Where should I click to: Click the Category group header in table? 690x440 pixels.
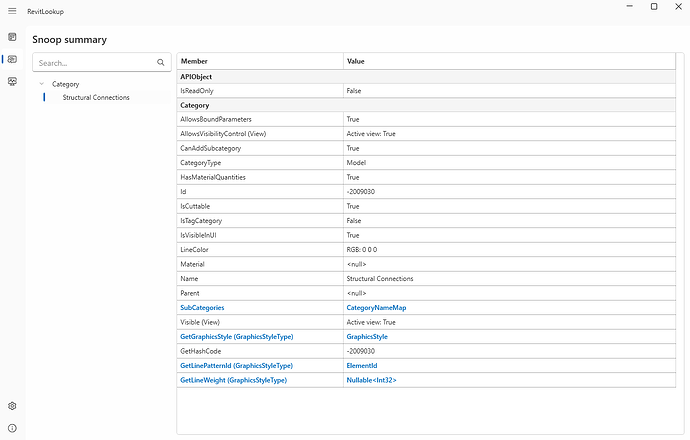426,105
